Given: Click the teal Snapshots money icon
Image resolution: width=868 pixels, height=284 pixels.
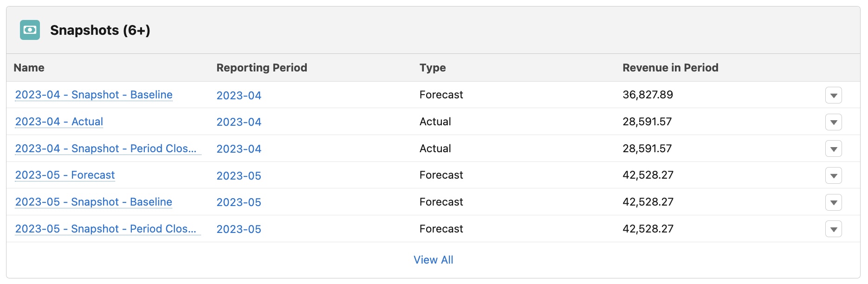Looking at the screenshot, I should tap(30, 30).
